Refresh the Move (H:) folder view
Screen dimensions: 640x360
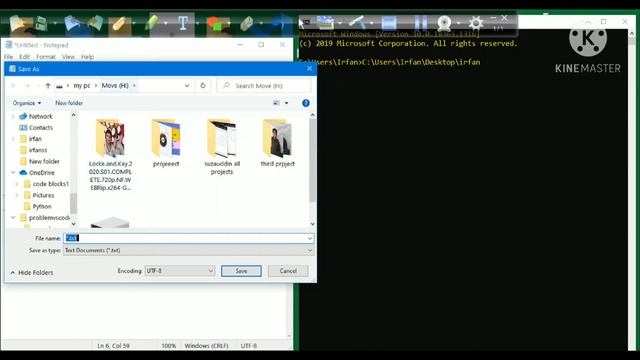tap(203, 86)
